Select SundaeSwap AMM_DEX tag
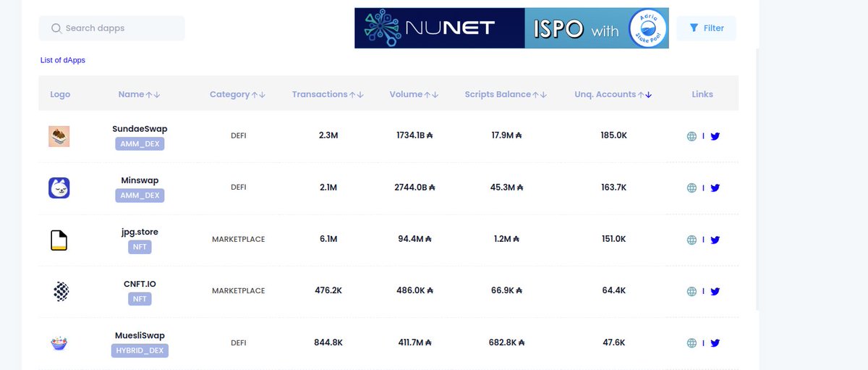Viewport: 868px width, 370px height. pos(140,143)
